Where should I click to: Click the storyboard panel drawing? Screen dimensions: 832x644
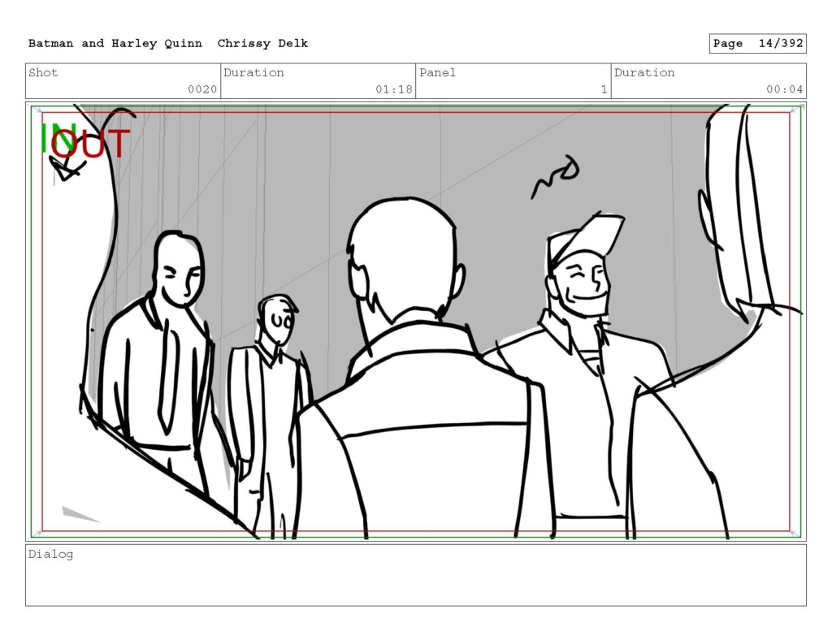pyautogui.click(x=416, y=322)
